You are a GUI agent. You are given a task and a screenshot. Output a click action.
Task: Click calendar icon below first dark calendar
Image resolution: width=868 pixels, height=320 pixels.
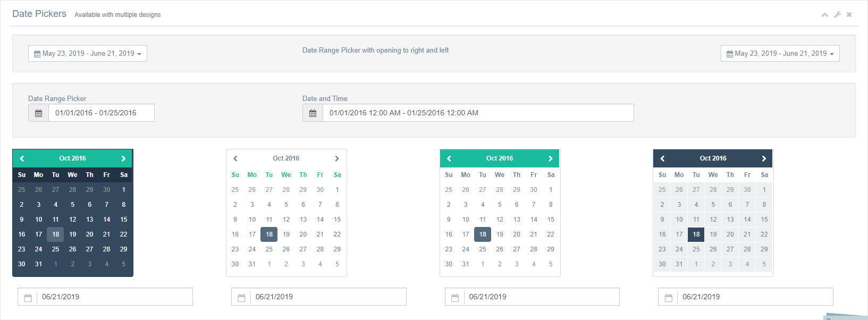[28, 297]
